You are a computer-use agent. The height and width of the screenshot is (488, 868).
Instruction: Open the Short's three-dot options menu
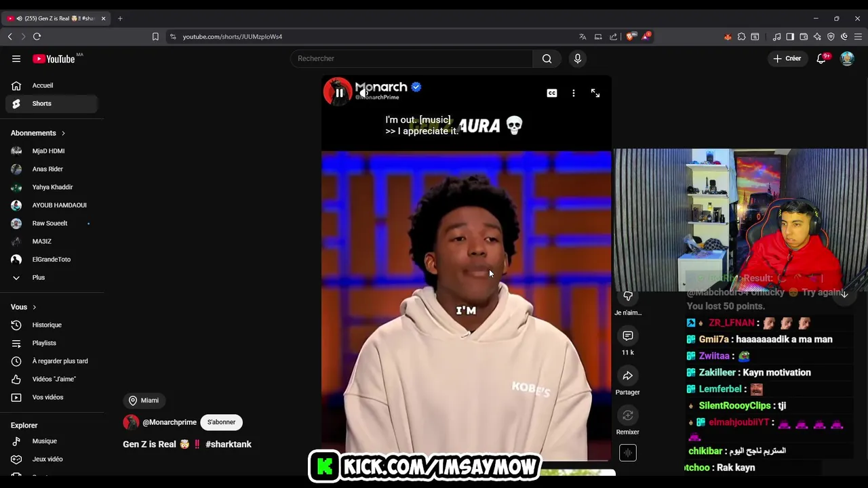point(574,94)
